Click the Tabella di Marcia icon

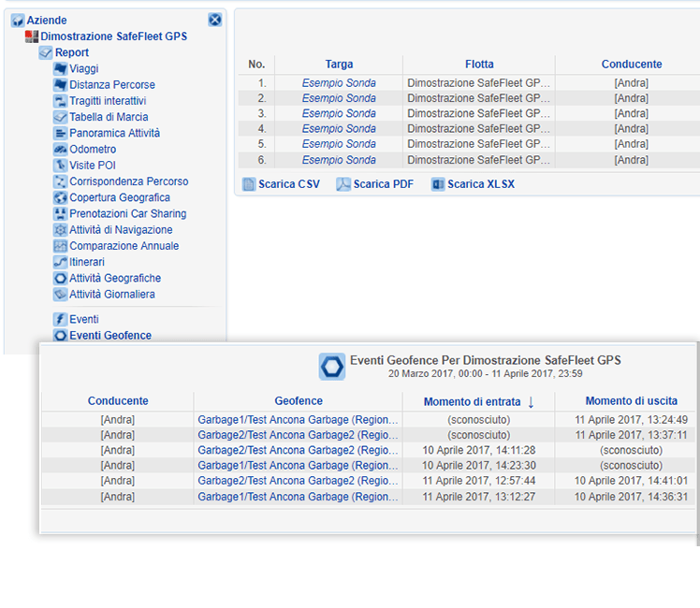[60, 117]
